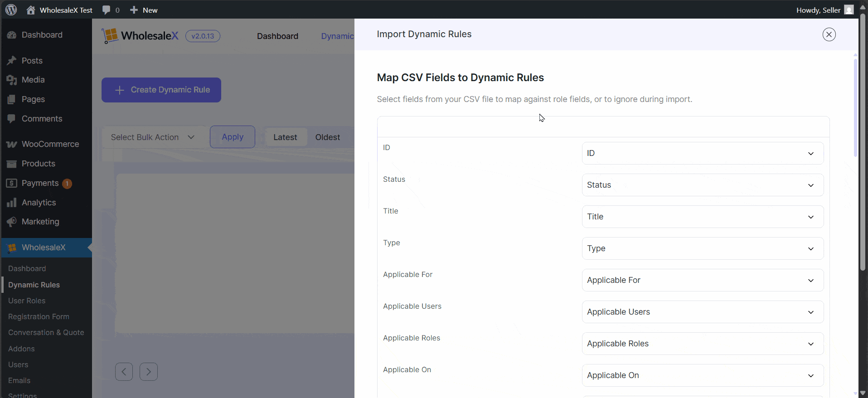The height and width of the screenshot is (398, 868).
Task: Sort rules by Oldest
Action: click(328, 137)
